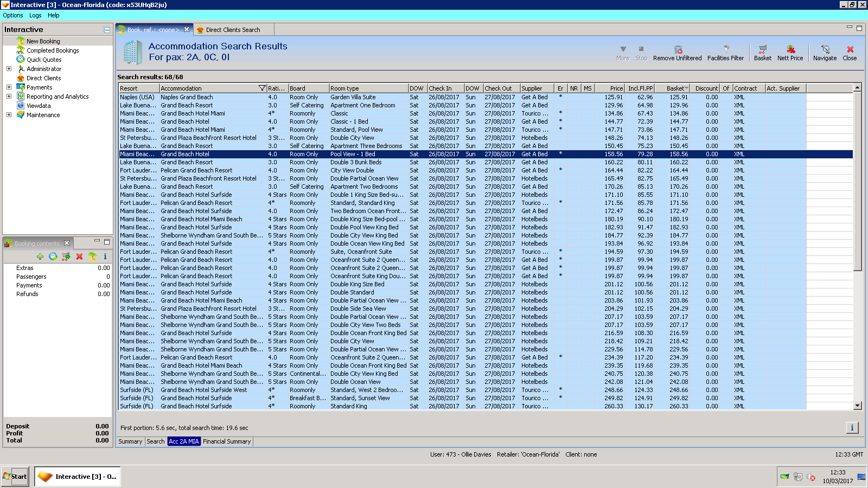Switch to the Financial Summary tab
868x488 pixels.
[227, 441]
